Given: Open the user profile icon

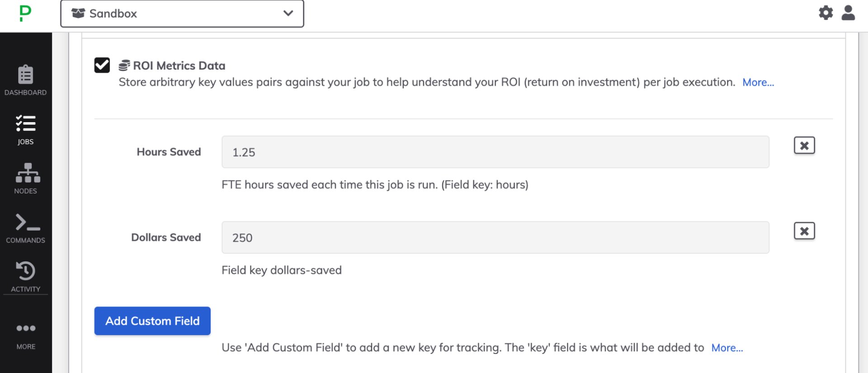Looking at the screenshot, I should tap(849, 13).
